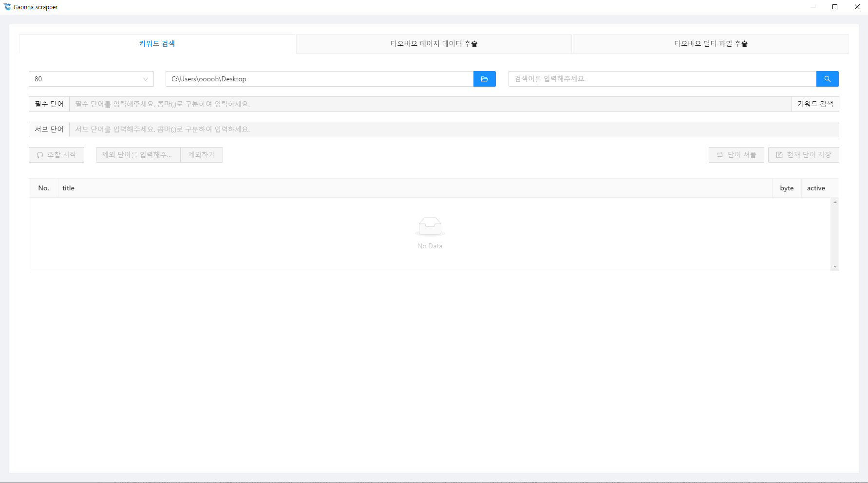Open 타오바오 멀티 파일 추출 tab
The height and width of the screenshot is (483, 868).
pos(711,43)
